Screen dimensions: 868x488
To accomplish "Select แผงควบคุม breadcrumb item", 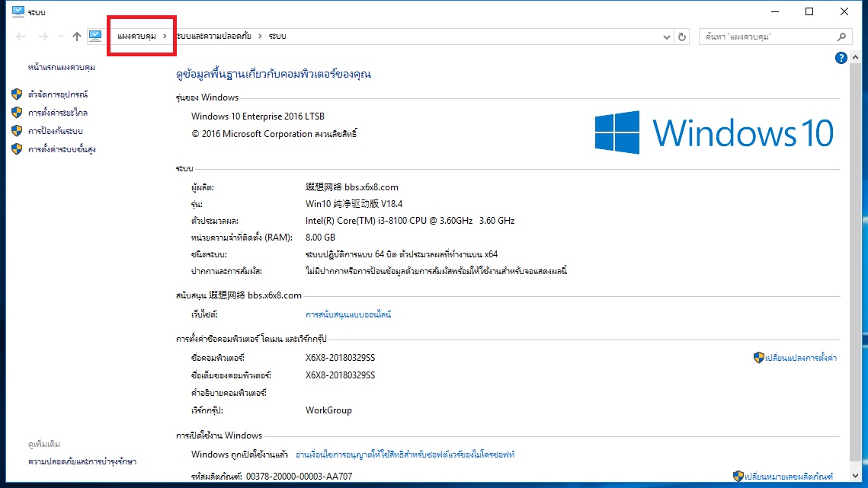I will click(136, 36).
